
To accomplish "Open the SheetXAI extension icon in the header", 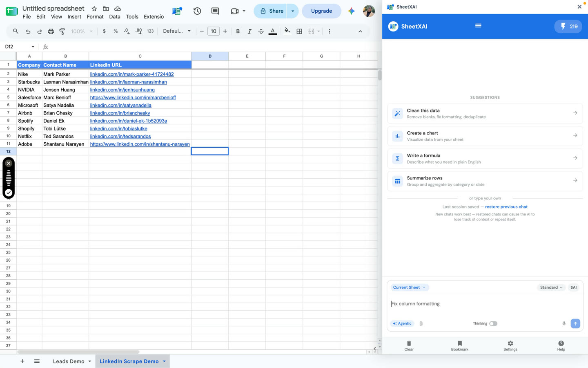I will tap(177, 11).
